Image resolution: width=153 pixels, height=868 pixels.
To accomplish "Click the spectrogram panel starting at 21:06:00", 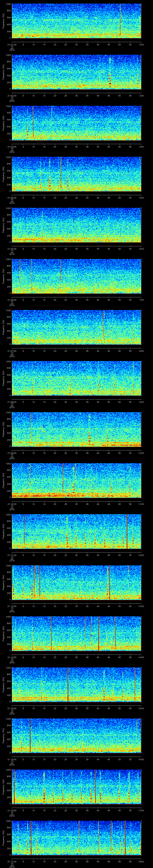I will click(76, 276).
